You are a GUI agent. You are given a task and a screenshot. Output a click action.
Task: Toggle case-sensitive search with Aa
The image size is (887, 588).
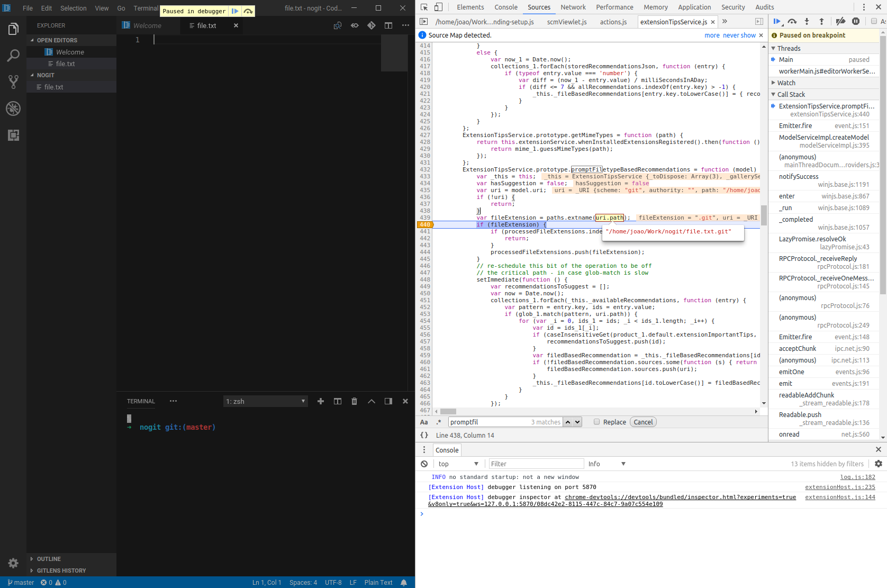424,422
